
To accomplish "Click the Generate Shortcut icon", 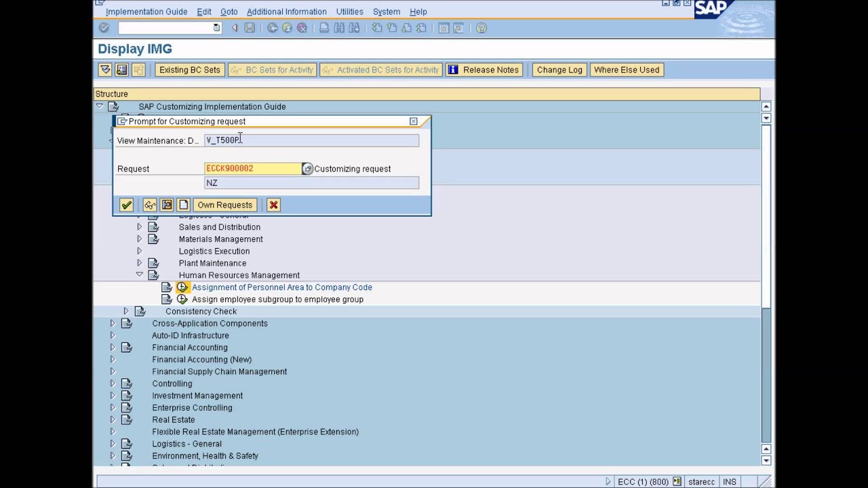I will [458, 28].
